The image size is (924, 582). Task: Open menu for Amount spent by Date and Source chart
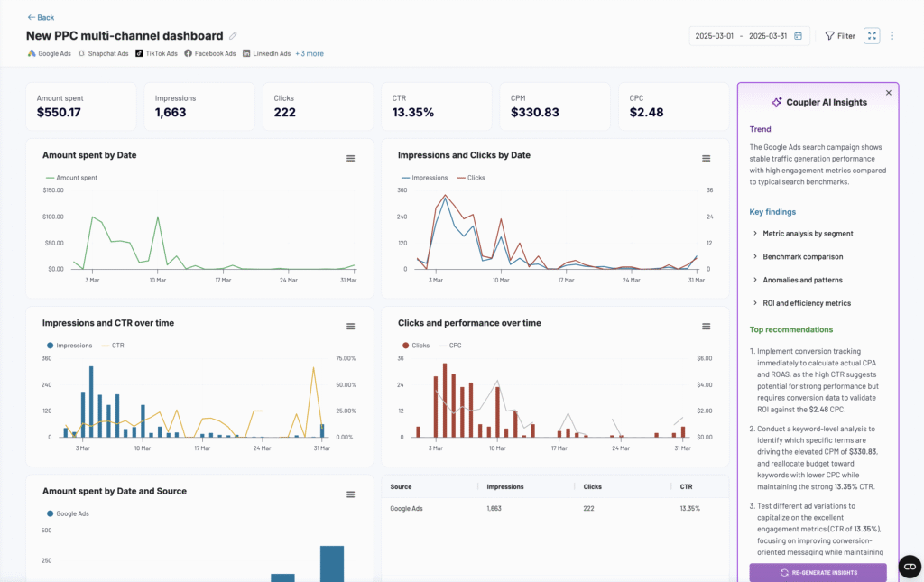click(x=351, y=494)
